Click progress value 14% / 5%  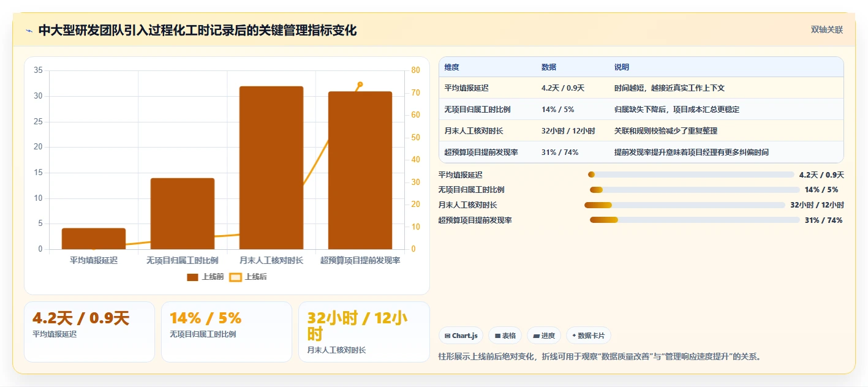click(821, 190)
